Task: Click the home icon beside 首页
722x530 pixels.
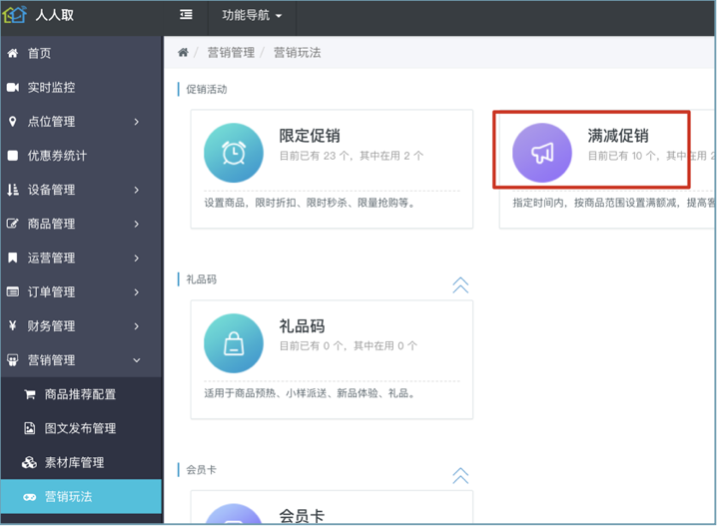Action: point(13,53)
